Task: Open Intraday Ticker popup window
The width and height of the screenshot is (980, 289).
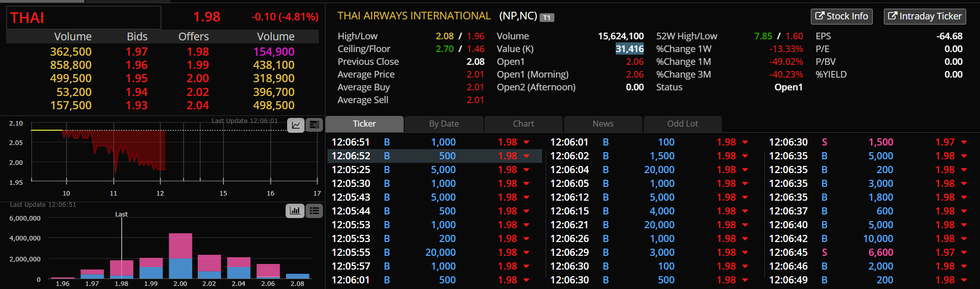Action: pyautogui.click(x=925, y=16)
